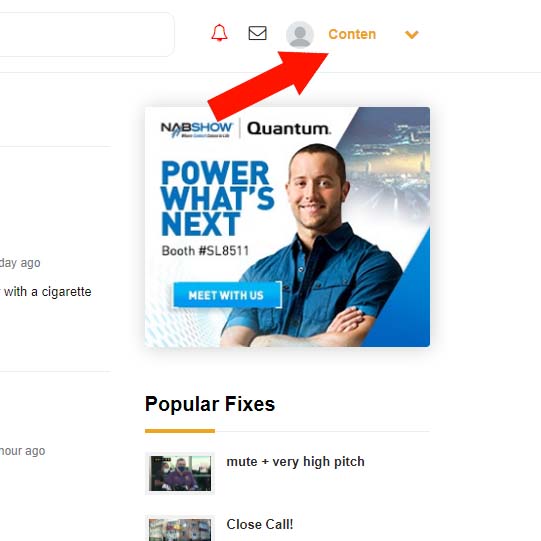Viewport: 541px width, 541px height.
Task: Click the hour ago timestamp
Action: click(x=22, y=451)
